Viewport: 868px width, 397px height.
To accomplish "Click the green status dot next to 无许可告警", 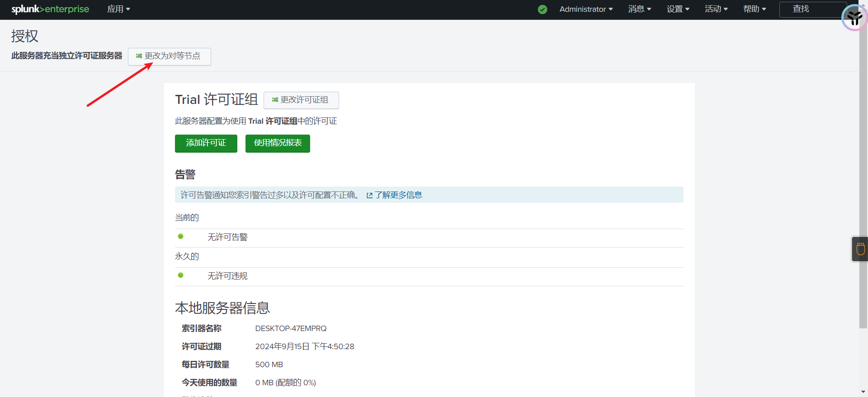I will [181, 236].
